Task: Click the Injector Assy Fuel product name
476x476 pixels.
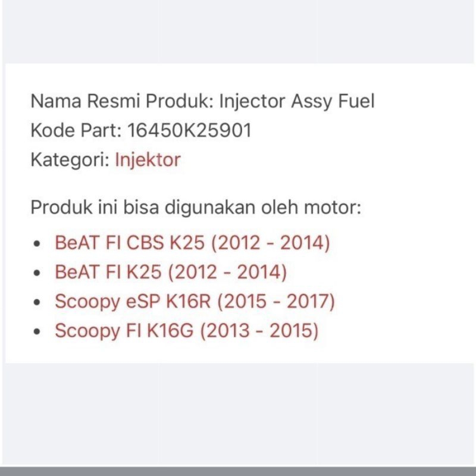Action: pyautogui.click(x=297, y=101)
